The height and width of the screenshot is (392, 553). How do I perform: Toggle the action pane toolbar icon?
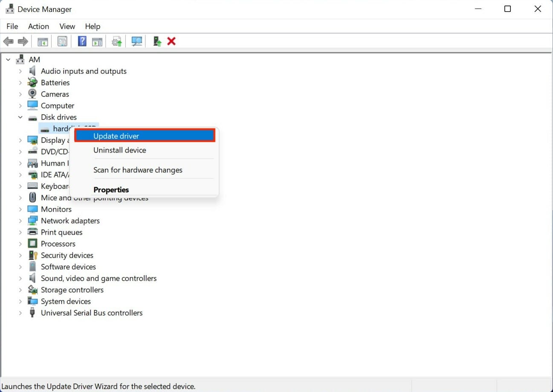click(97, 41)
